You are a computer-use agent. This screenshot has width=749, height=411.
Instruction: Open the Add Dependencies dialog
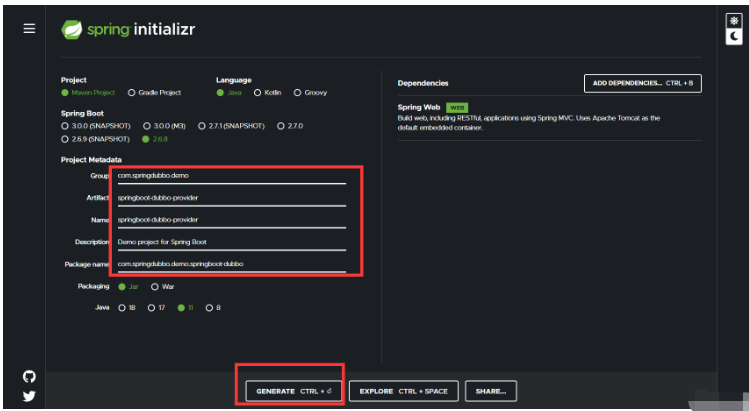(642, 83)
